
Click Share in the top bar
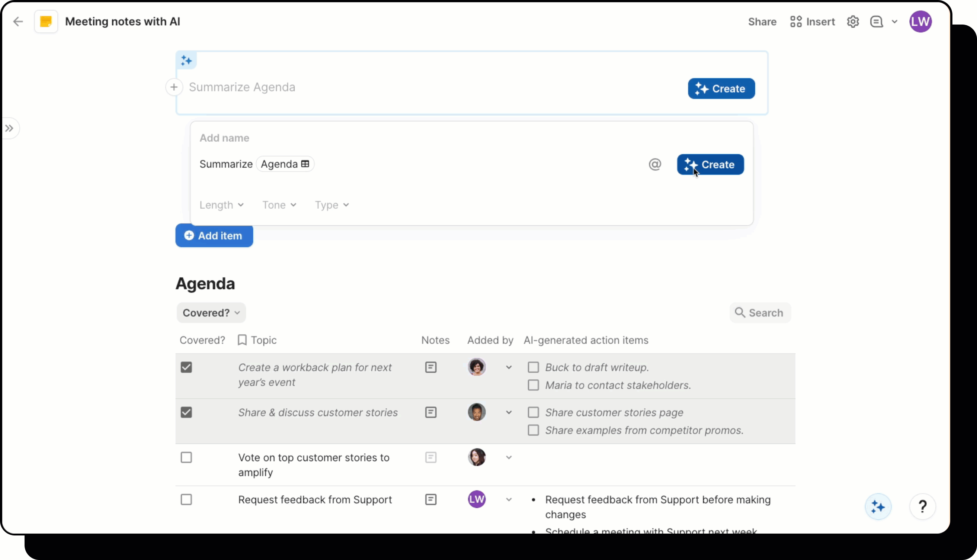762,22
